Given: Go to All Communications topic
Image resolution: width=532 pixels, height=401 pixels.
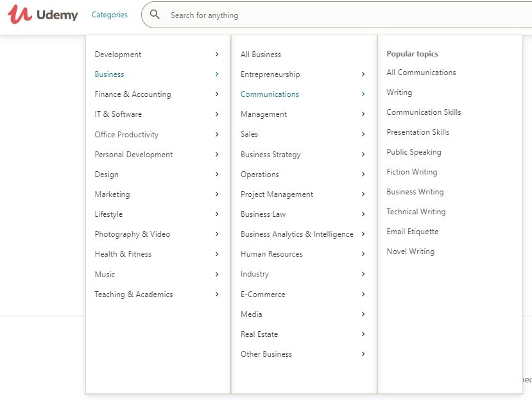Looking at the screenshot, I should coord(422,73).
